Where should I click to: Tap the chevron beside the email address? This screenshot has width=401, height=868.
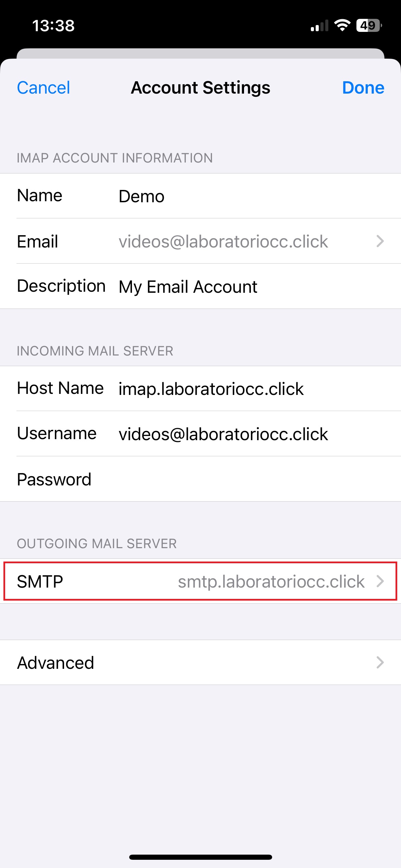pyautogui.click(x=380, y=241)
